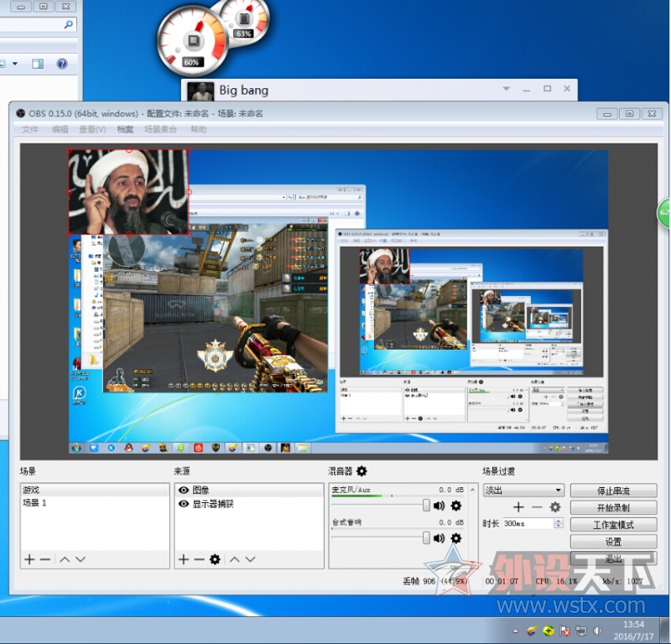Select the 图像 source row

[249, 491]
